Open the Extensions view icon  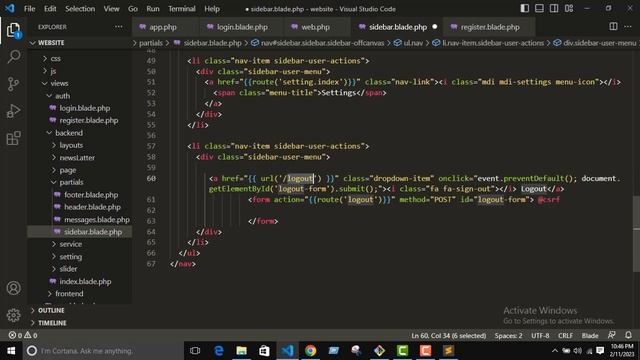13,138
